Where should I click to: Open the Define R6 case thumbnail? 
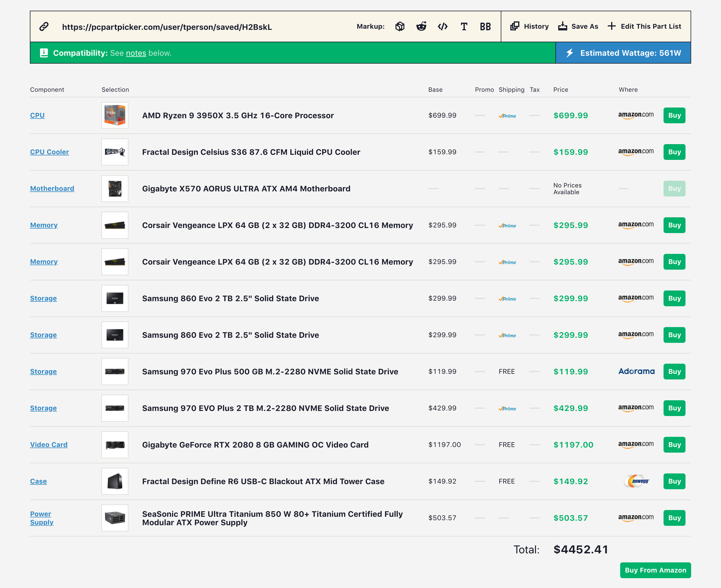click(115, 481)
